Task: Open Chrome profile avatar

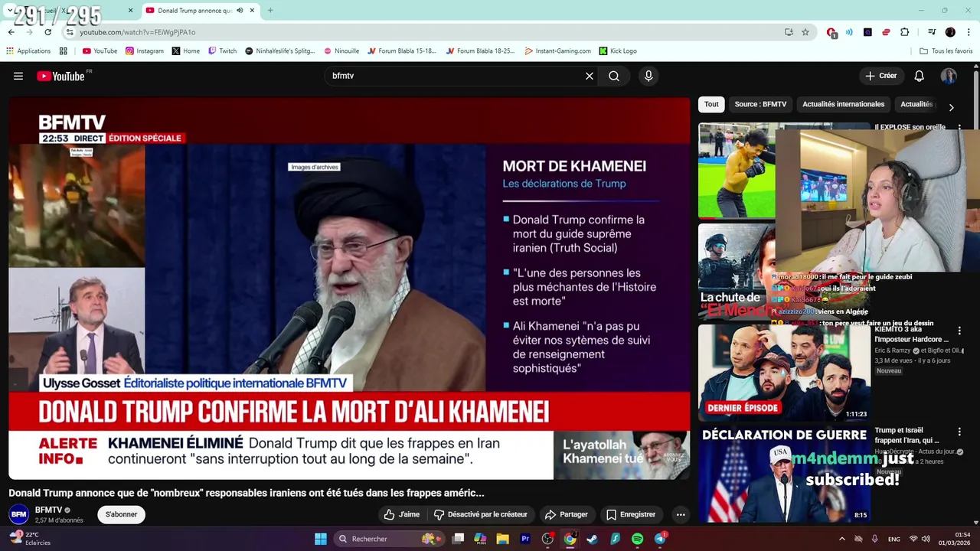Action: (x=950, y=32)
